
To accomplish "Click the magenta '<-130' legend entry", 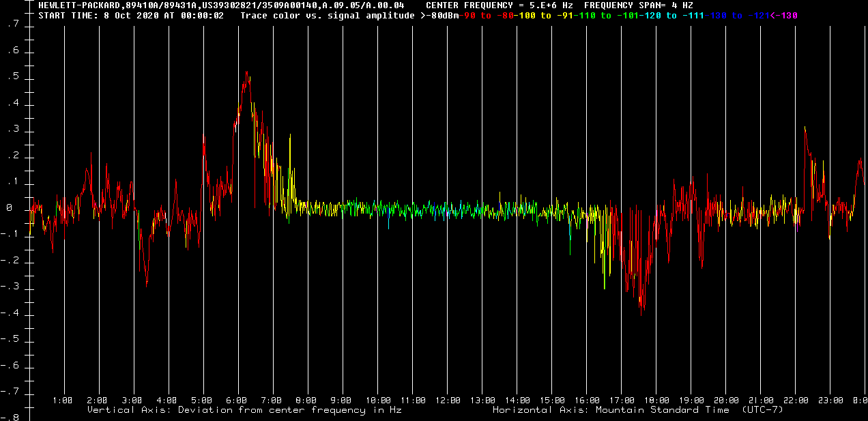I will point(783,15).
